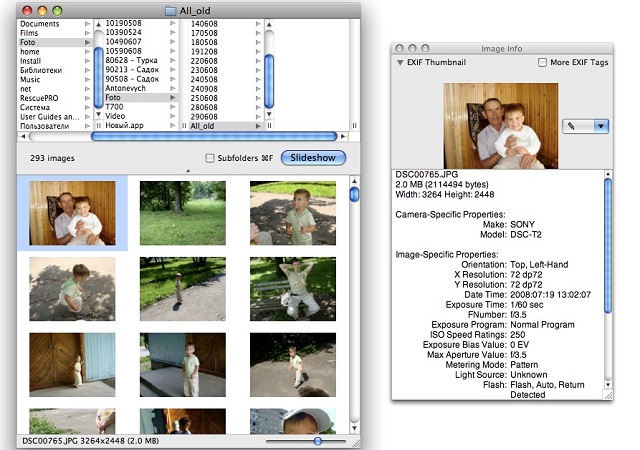The height and width of the screenshot is (450, 640).
Task: Click the Model value DSC-T2
Action: [x=526, y=234]
